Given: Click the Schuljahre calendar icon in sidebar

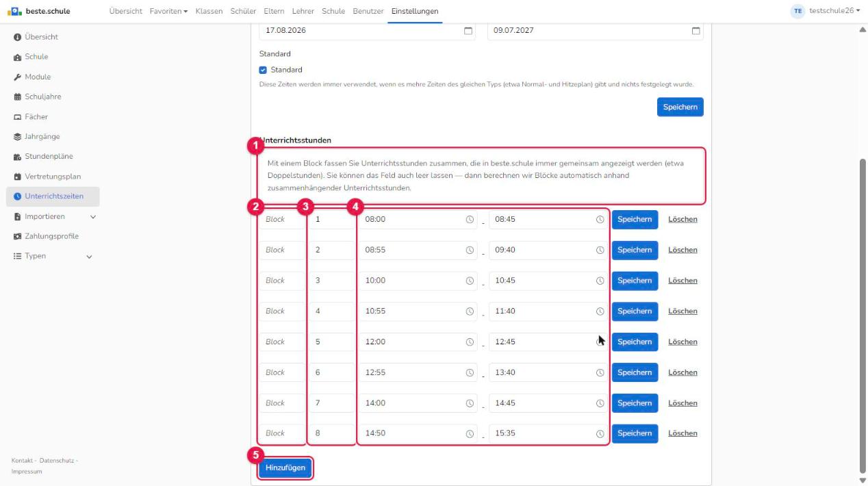Looking at the screenshot, I should pos(17,97).
